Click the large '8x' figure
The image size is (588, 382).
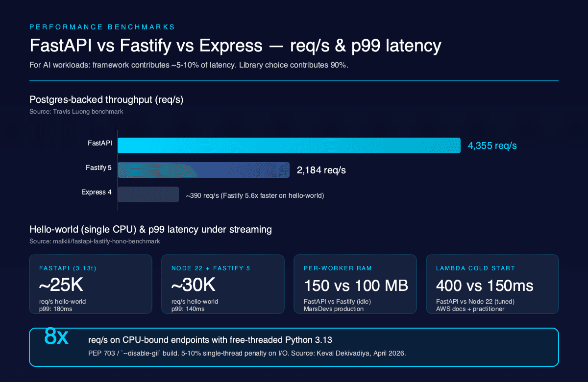(56, 336)
